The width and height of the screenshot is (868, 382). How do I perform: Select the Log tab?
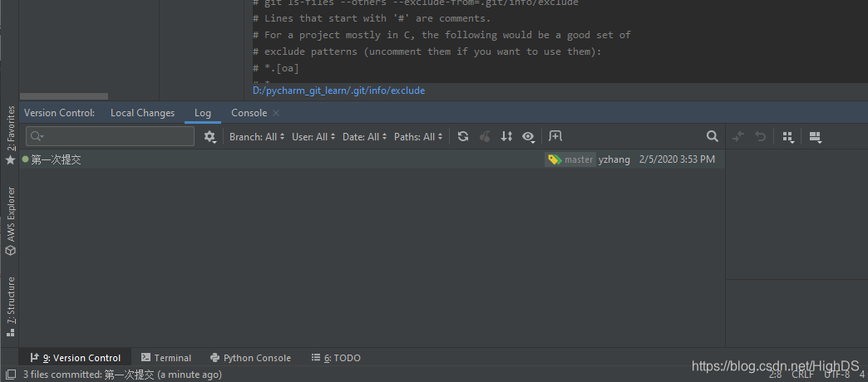pyautogui.click(x=203, y=113)
